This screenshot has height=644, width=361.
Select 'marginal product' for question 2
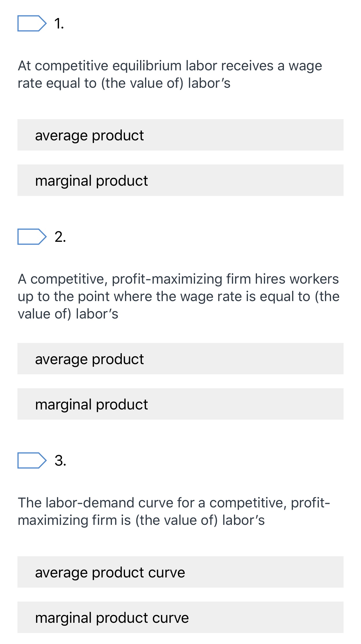[180, 404]
